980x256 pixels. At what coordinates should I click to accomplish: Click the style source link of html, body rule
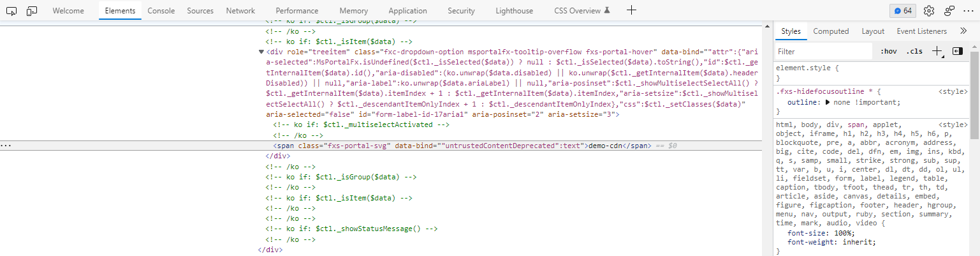[x=953, y=124]
